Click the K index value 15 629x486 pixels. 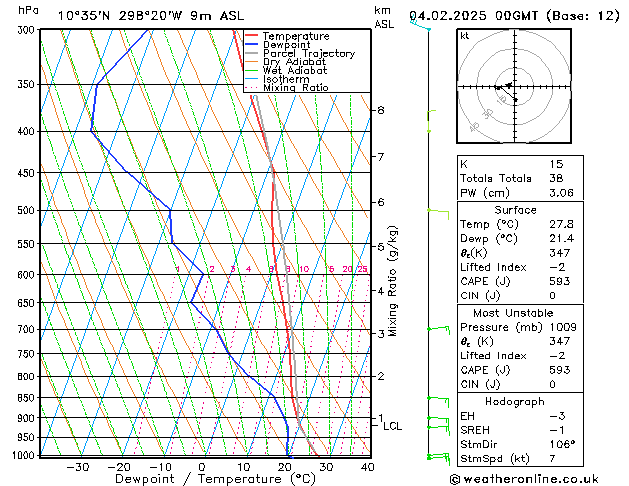[556, 164]
